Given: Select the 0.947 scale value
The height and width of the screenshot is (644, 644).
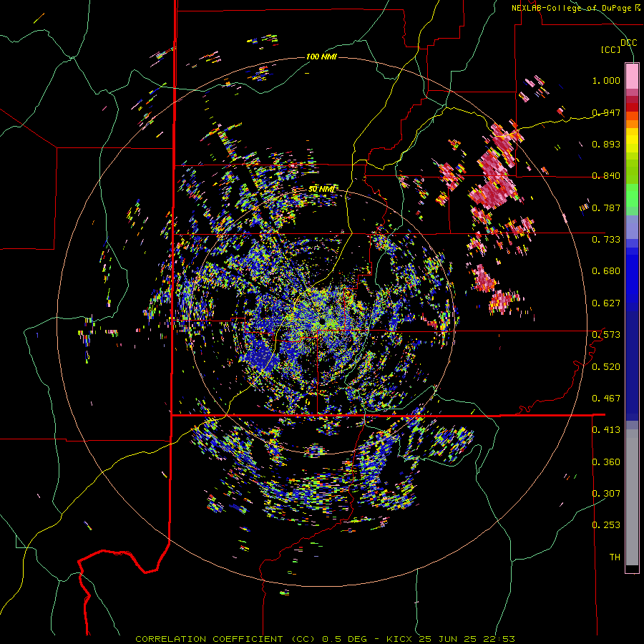Looking at the screenshot, I should pyautogui.click(x=606, y=112).
